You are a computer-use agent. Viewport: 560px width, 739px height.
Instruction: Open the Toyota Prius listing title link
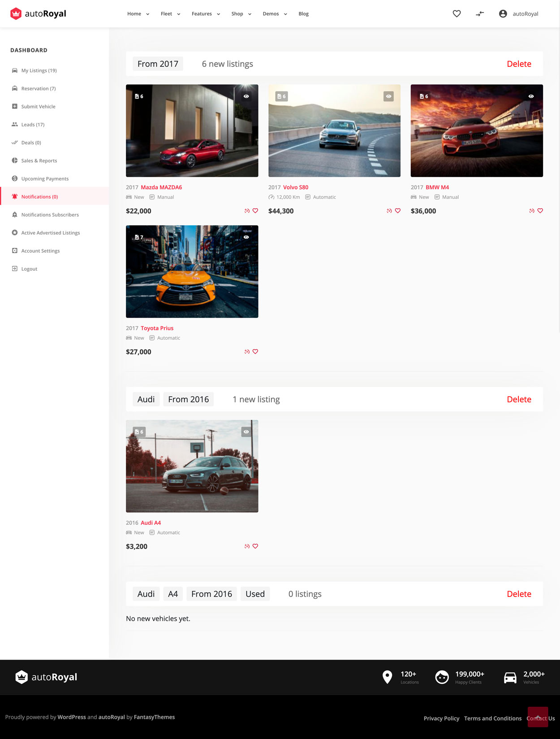point(157,328)
